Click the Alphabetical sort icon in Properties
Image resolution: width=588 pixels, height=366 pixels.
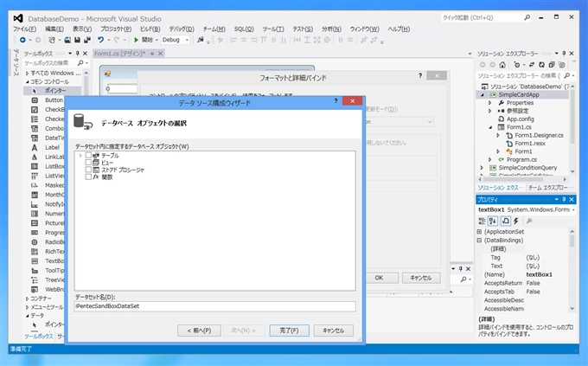(x=493, y=222)
